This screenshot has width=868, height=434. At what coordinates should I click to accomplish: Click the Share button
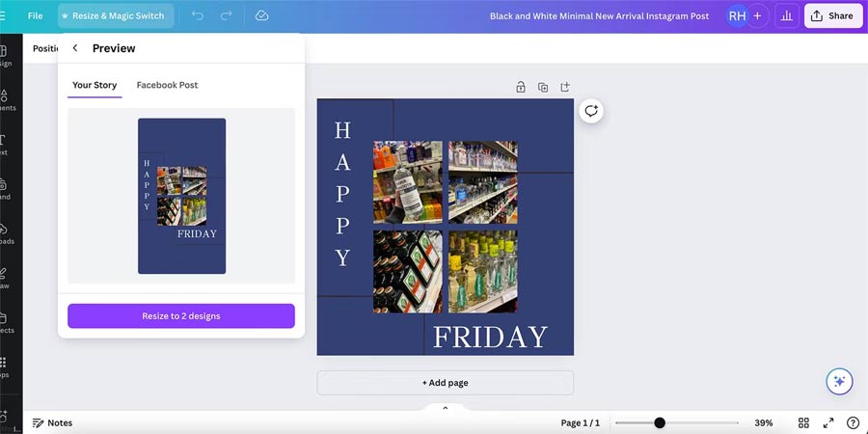click(833, 16)
